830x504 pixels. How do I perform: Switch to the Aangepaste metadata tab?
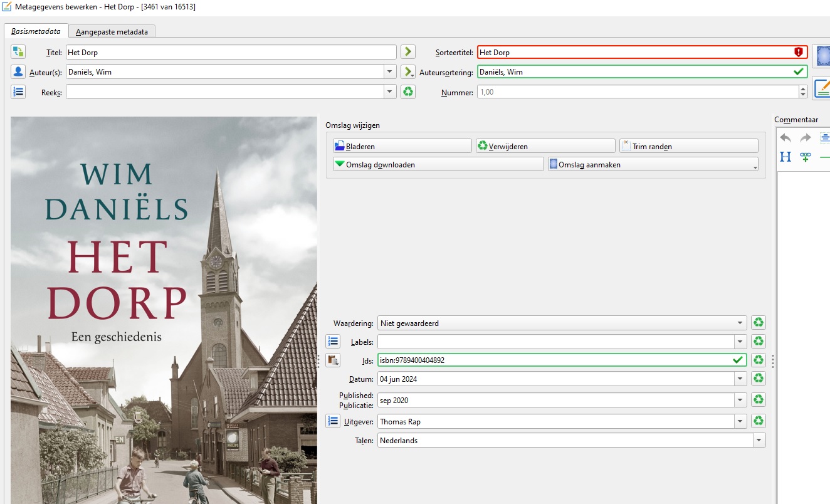pyautogui.click(x=112, y=31)
